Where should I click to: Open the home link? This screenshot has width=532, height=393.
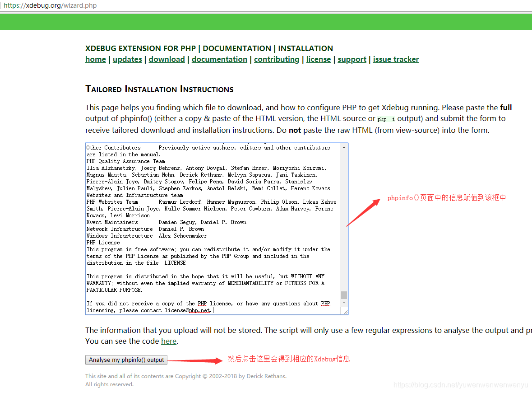point(95,60)
